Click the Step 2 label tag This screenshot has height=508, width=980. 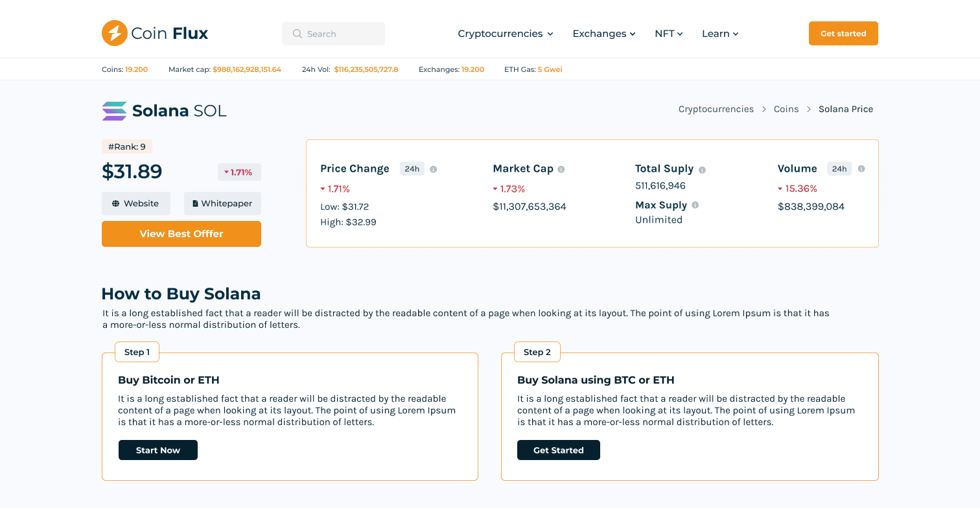click(537, 352)
